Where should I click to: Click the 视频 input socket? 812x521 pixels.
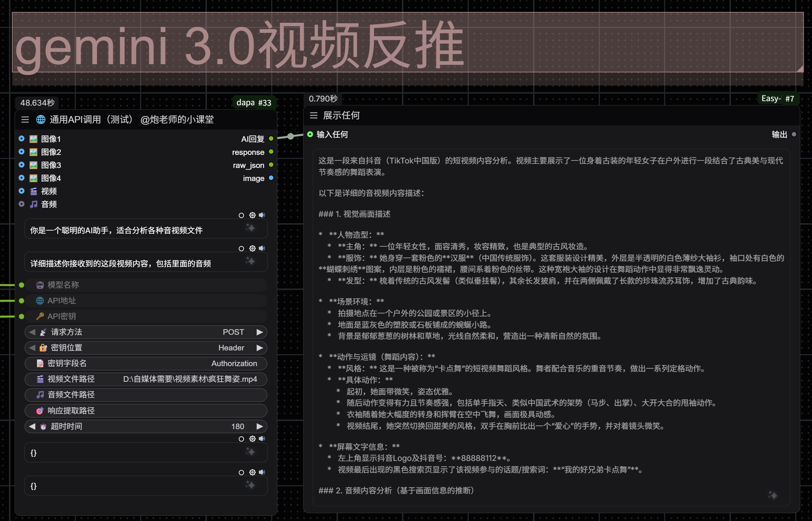(x=22, y=191)
